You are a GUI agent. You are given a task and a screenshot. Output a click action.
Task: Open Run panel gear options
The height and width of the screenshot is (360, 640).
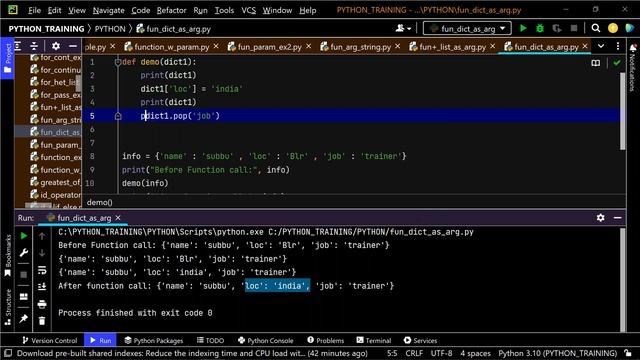click(600, 218)
